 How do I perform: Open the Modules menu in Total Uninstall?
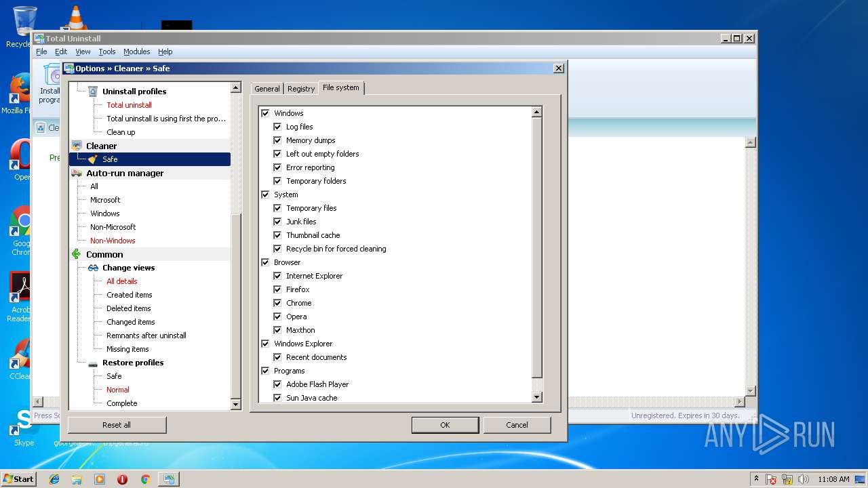(137, 52)
